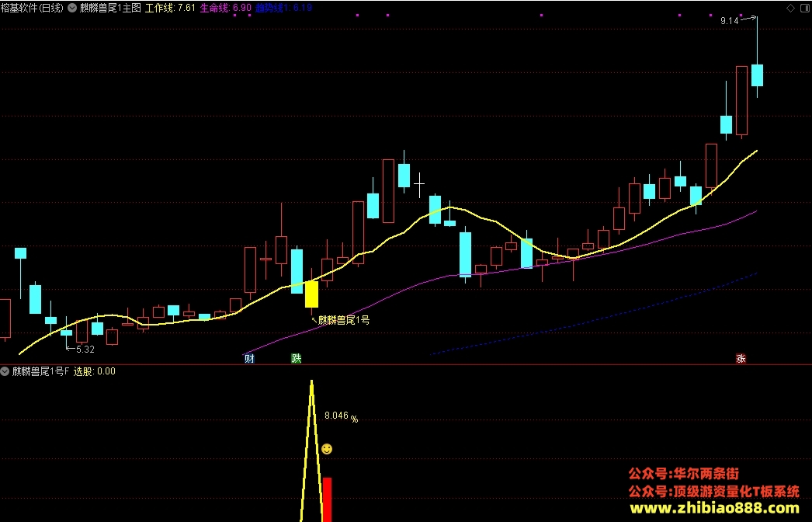This screenshot has width=812, height=522.
Task: Click the 8.046% gain label
Action: coord(342,416)
